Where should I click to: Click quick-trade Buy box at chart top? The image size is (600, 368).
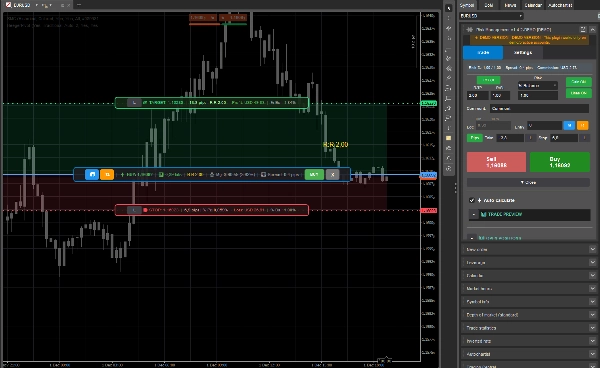click(233, 18)
